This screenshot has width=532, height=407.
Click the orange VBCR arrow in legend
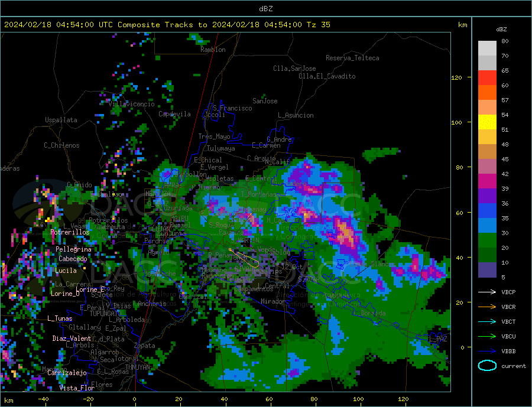(487, 307)
